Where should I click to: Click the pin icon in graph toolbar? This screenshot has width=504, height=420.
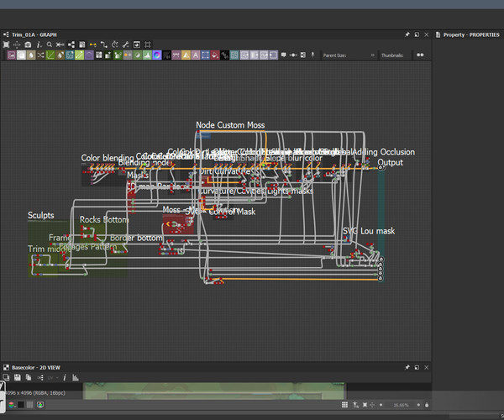(x=312, y=55)
